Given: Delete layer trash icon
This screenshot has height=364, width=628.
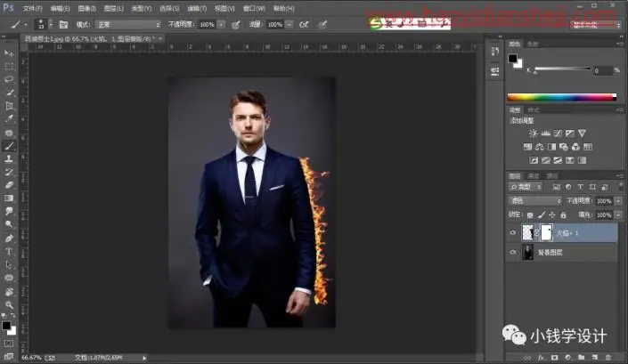Looking at the screenshot, I should [608, 357].
